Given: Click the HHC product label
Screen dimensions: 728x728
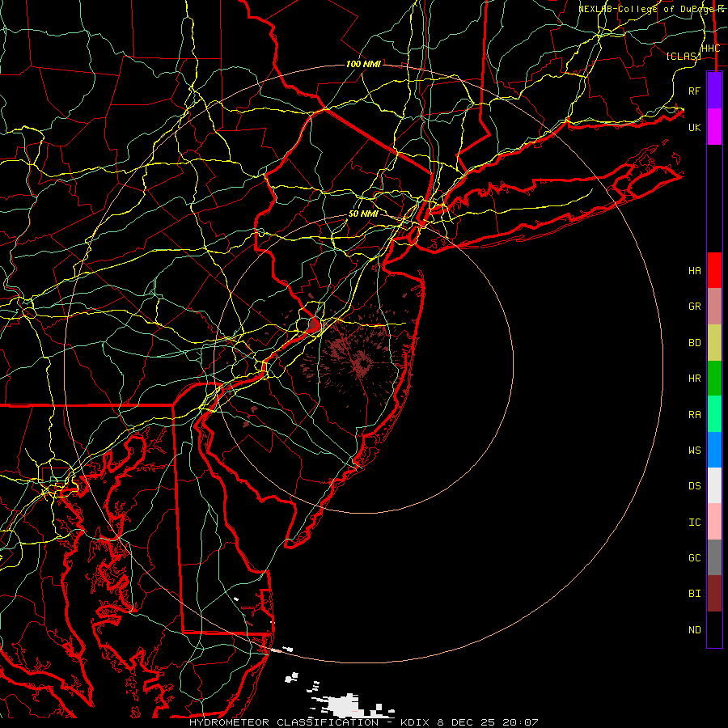Looking at the screenshot, I should tap(710, 49).
